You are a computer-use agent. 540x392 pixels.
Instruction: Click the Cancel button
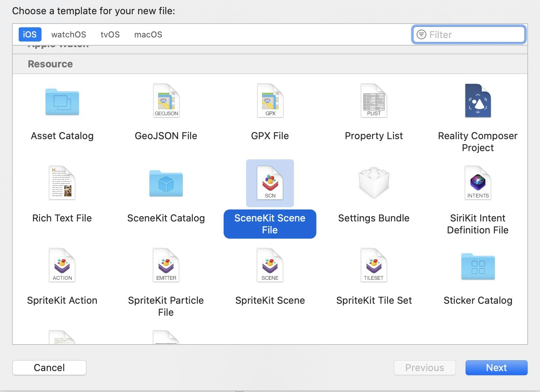(x=49, y=368)
